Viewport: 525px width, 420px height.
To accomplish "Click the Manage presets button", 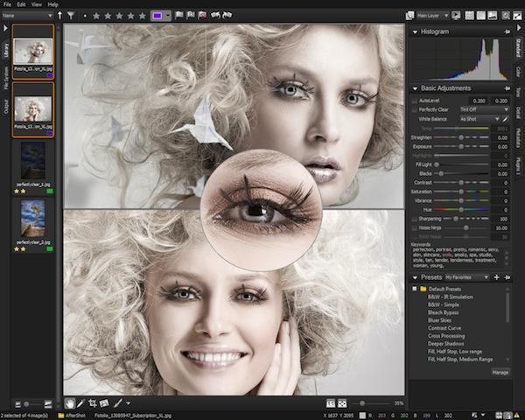I will click(x=500, y=373).
